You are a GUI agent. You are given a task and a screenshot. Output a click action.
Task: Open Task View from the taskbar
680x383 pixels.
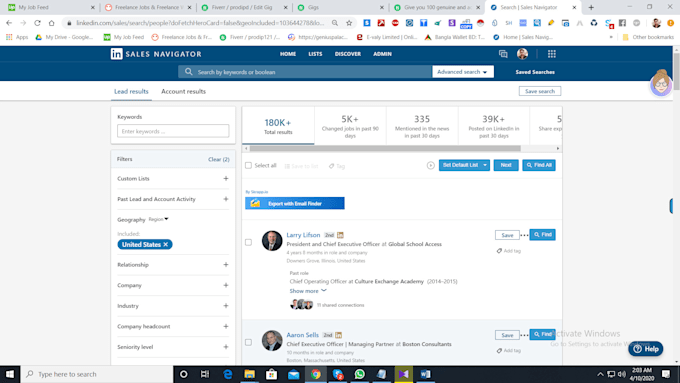205,374
